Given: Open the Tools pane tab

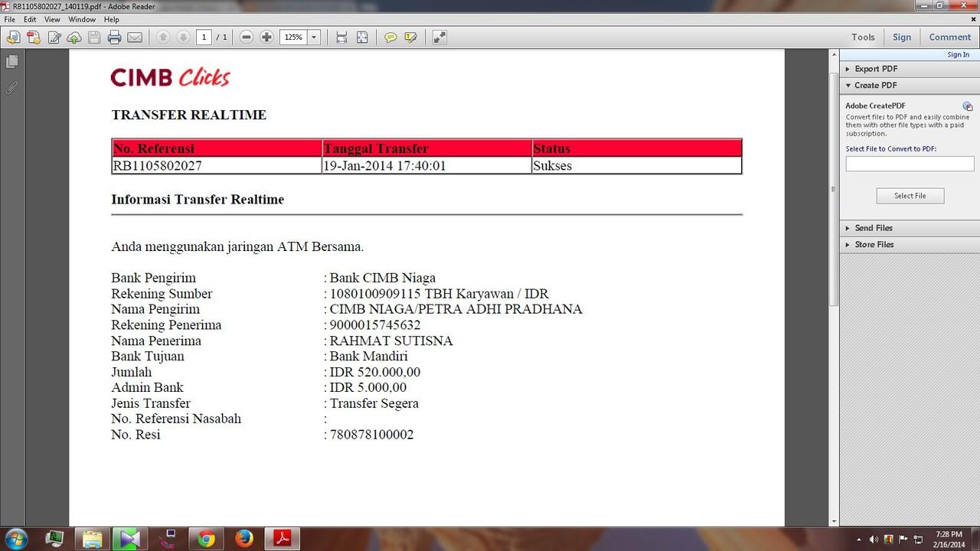Looking at the screenshot, I should [x=863, y=37].
